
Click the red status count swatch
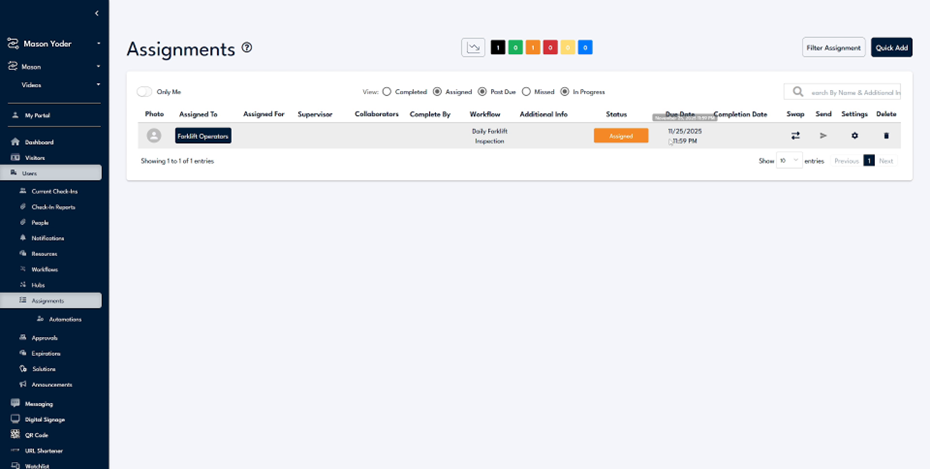(x=550, y=47)
